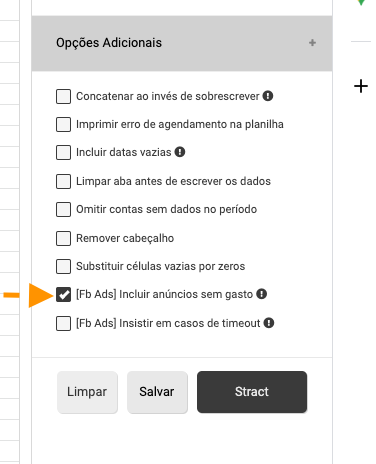376x464 pixels.
Task: Check Imprimir erro de agendamento na planilha
Action: (x=63, y=124)
